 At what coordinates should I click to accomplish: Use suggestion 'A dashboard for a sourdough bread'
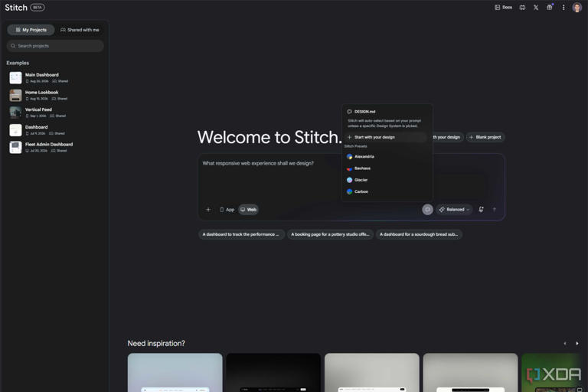(x=419, y=234)
